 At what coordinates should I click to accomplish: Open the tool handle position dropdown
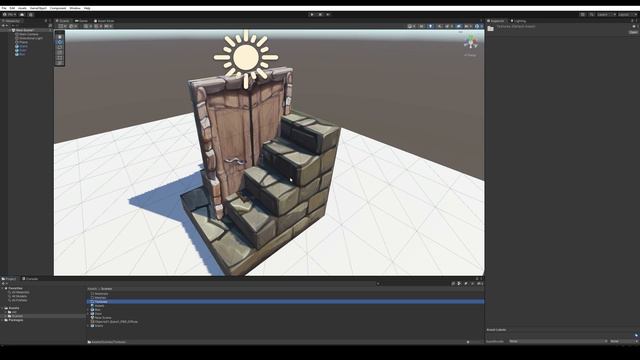(63, 26)
